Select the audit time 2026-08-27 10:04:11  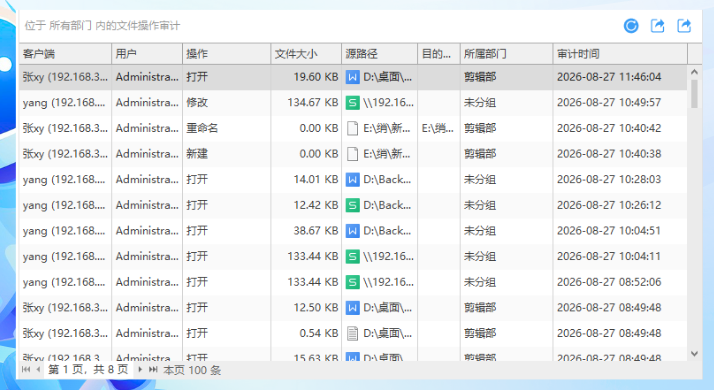click(x=609, y=257)
